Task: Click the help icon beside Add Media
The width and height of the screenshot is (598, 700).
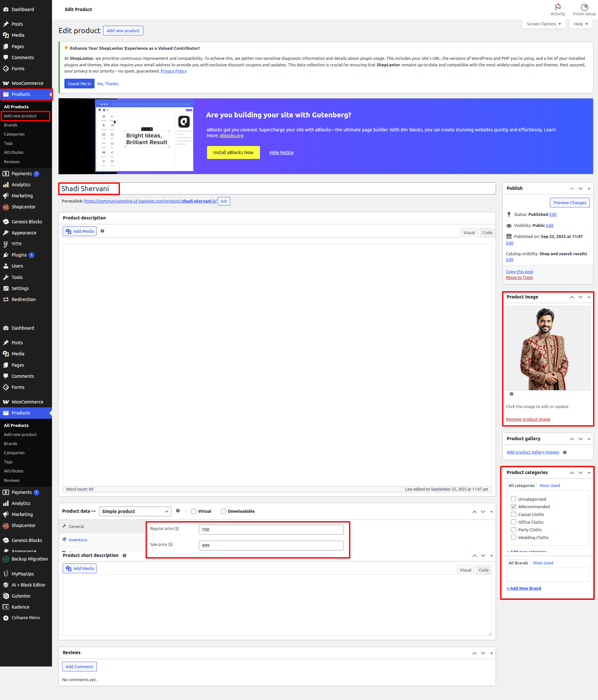Action: [x=102, y=231]
